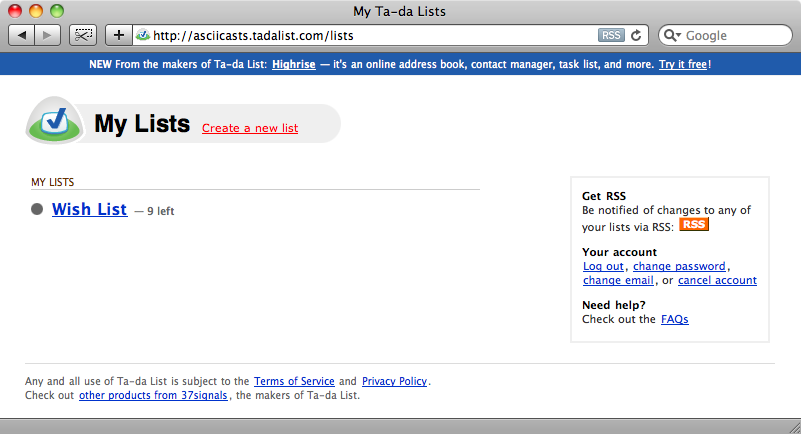Click the Ta-da checkmark logo
The width and height of the screenshot is (801, 434).
click(55, 120)
